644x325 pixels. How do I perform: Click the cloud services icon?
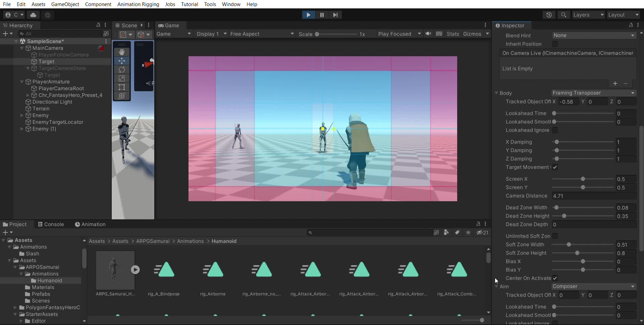coord(33,15)
